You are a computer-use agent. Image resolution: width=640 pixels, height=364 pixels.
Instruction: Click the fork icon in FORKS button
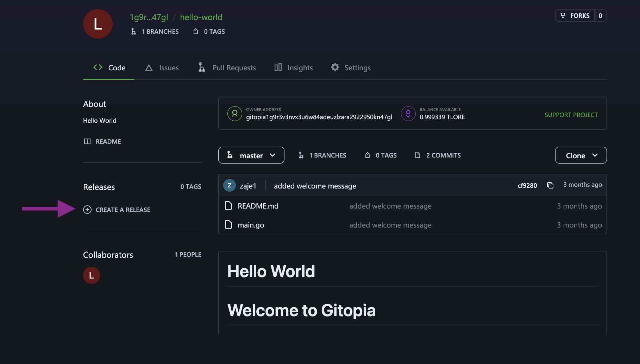(563, 15)
